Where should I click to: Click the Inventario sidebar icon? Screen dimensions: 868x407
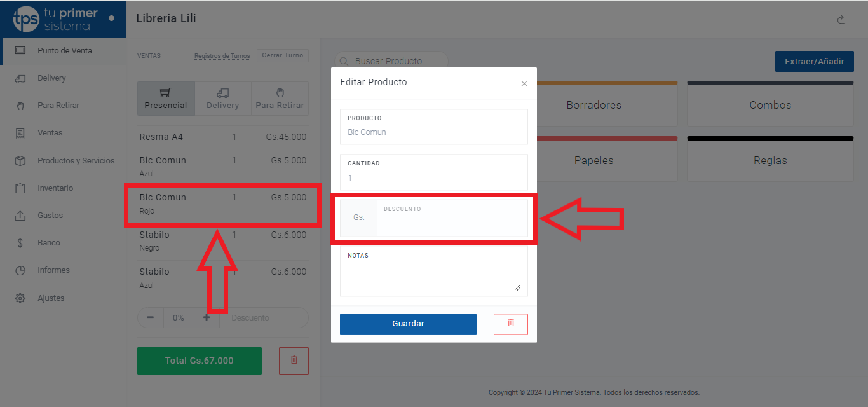pos(20,188)
